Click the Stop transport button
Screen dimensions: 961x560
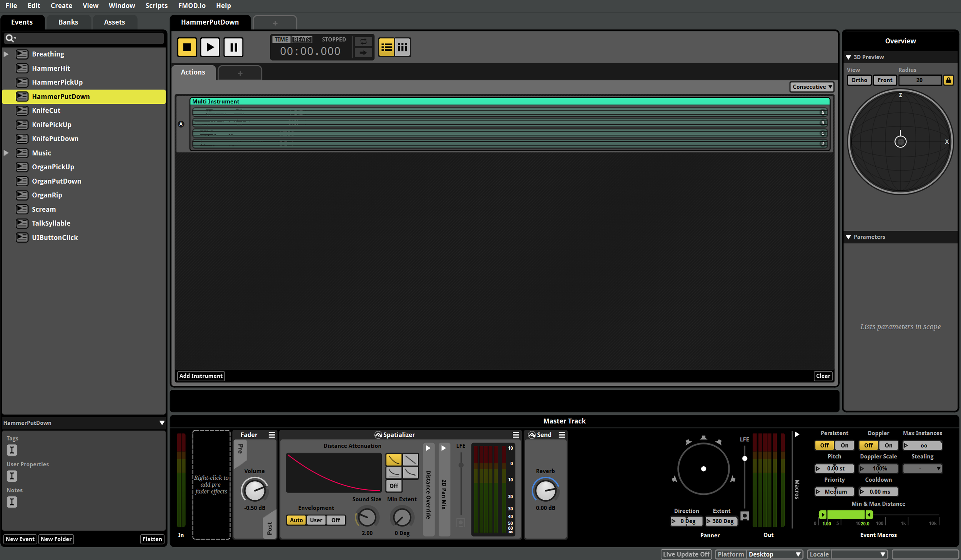(187, 47)
